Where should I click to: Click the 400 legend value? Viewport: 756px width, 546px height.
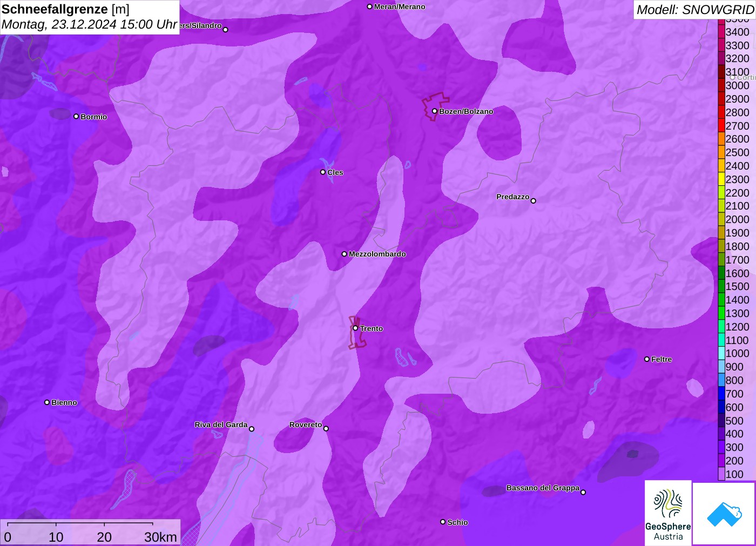click(x=734, y=434)
